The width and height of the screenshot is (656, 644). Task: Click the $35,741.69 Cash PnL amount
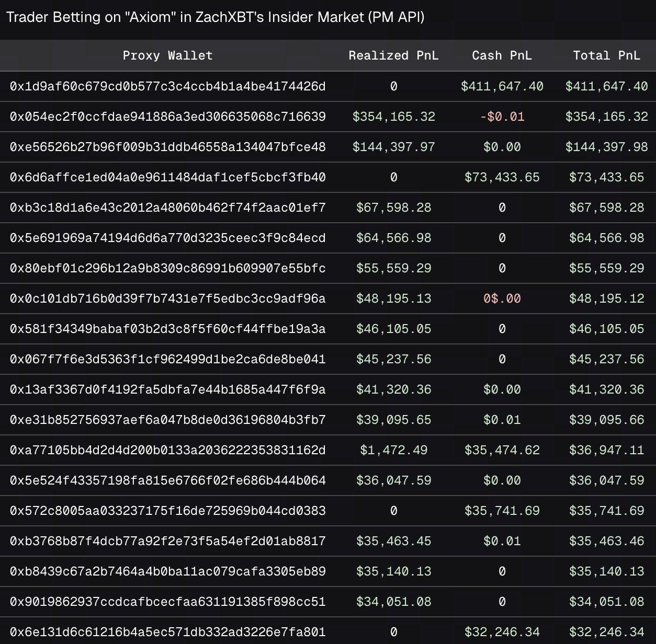pyautogui.click(x=502, y=510)
